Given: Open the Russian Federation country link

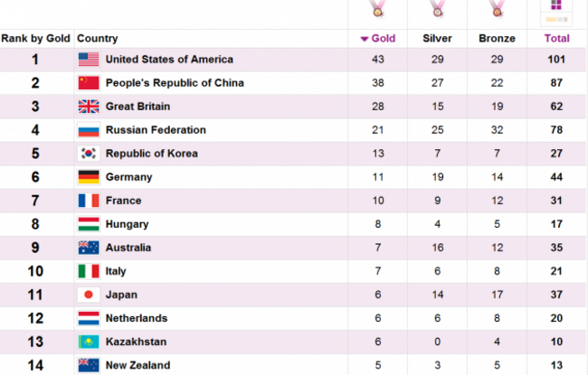Looking at the screenshot, I should [x=156, y=130].
